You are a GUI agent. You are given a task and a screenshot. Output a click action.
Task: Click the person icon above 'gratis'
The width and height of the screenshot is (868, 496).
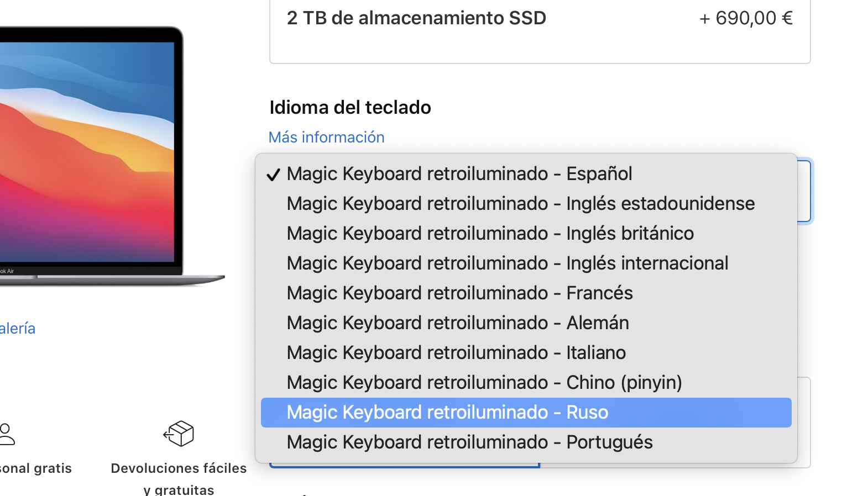[7, 434]
